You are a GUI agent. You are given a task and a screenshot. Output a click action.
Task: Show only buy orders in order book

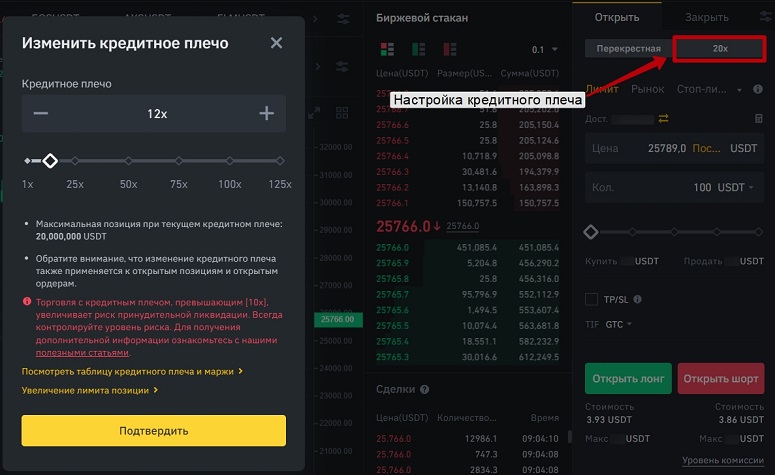(418, 49)
